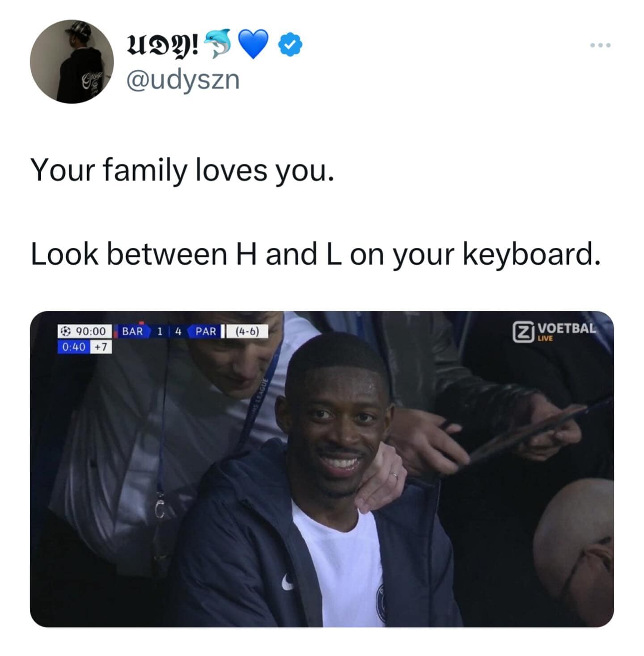Open the attached match image
The image size is (644, 656).
(x=322, y=469)
